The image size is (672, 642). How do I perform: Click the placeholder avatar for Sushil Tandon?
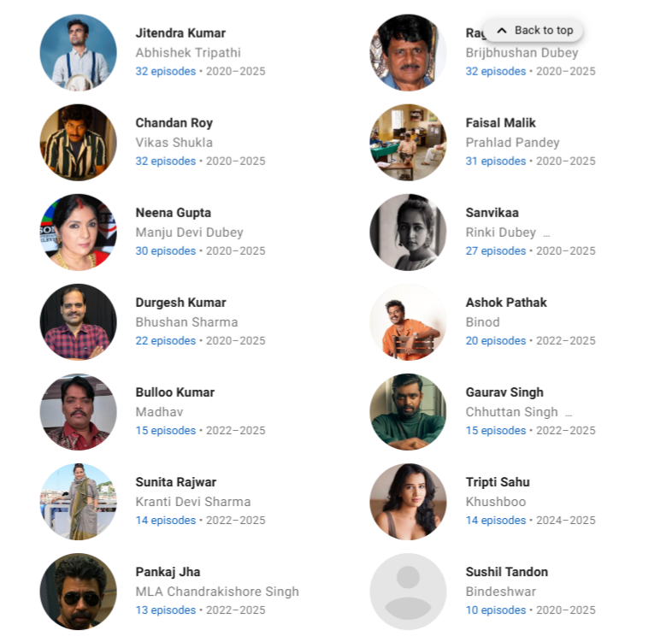click(x=408, y=592)
